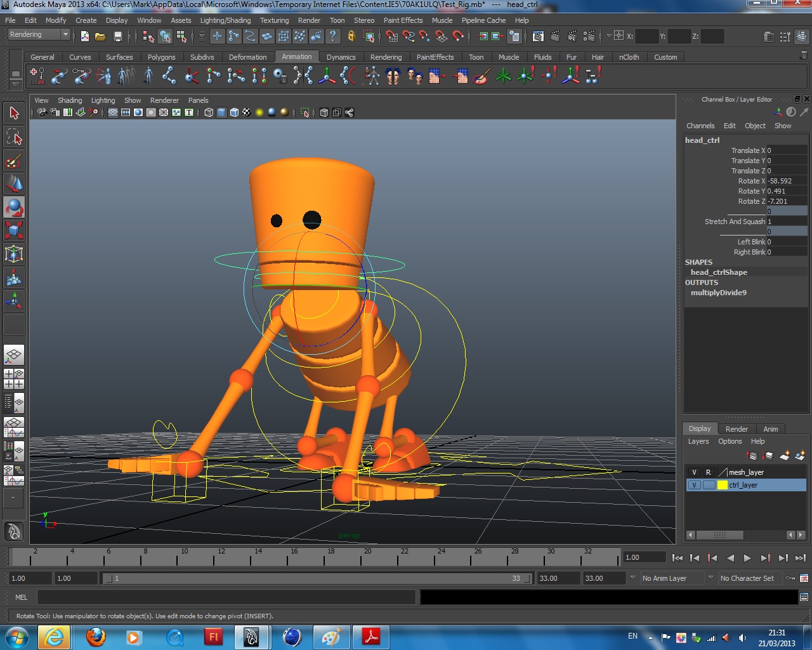Click the yellow color swatch on ctrl_layer

[x=723, y=484]
